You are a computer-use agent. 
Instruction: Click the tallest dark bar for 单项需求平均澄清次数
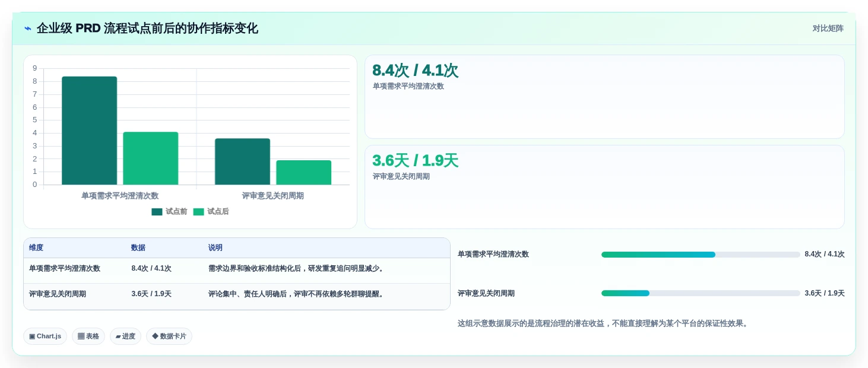pos(90,131)
